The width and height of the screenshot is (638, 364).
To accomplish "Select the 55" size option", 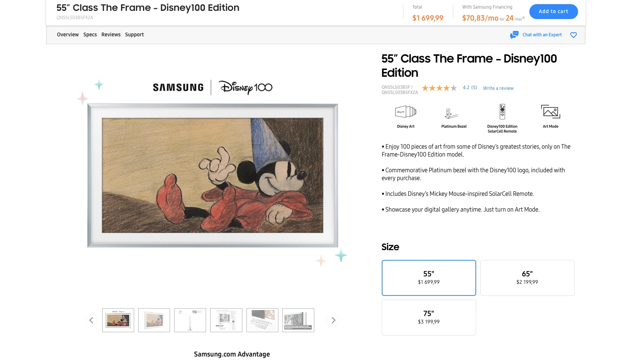I will click(429, 278).
